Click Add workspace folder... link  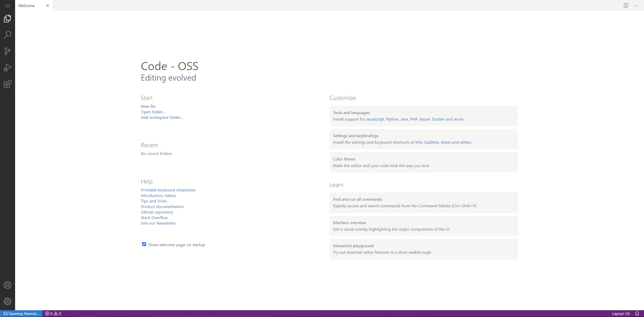162,117
